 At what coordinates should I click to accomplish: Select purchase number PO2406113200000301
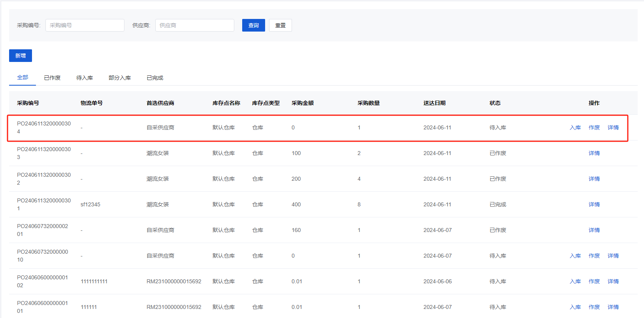(x=44, y=204)
